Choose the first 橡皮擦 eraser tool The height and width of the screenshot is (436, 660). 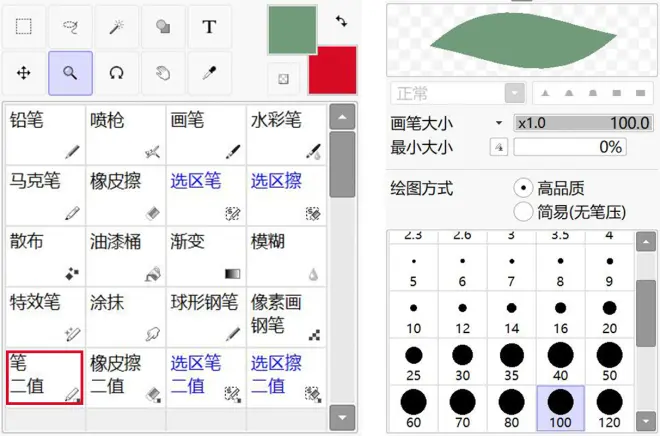pyautogui.click(x=125, y=195)
